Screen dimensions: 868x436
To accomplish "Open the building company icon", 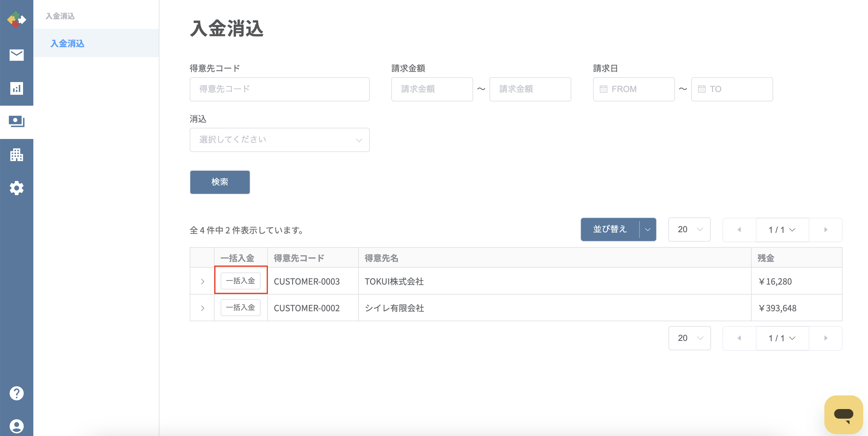I will (16, 155).
